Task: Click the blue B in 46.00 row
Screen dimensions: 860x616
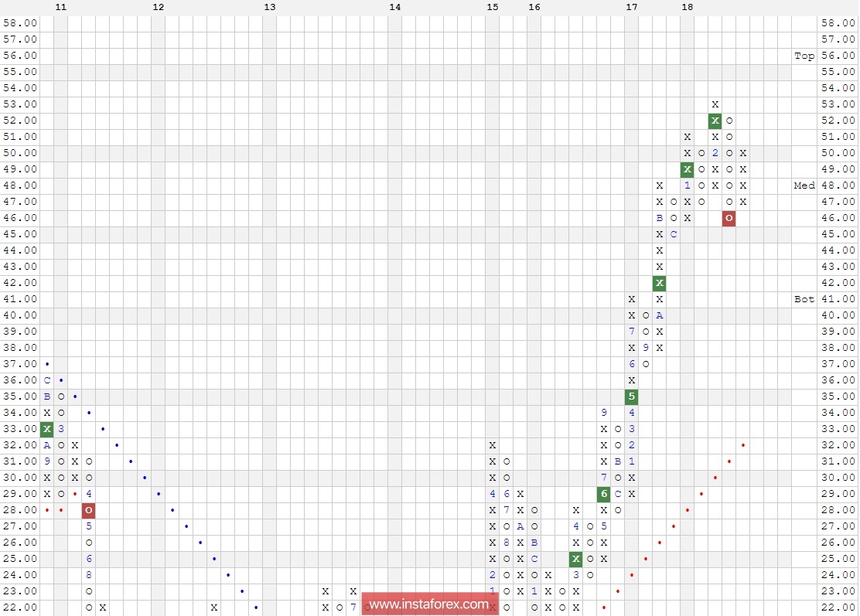Action: pos(659,218)
